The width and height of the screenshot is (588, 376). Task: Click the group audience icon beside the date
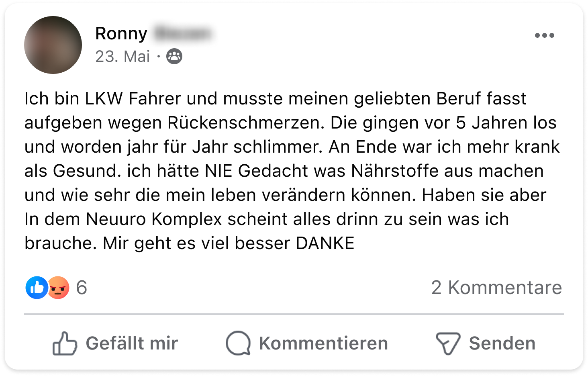[x=174, y=57]
